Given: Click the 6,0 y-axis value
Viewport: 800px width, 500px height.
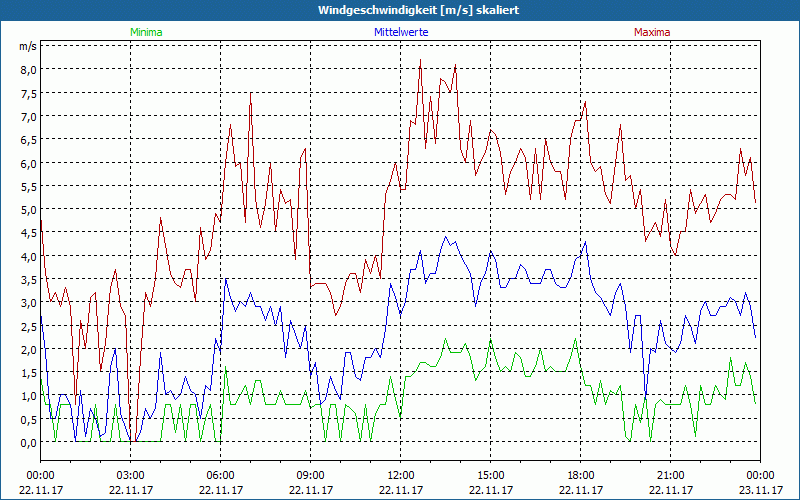Looking at the screenshot, I should [x=29, y=164].
